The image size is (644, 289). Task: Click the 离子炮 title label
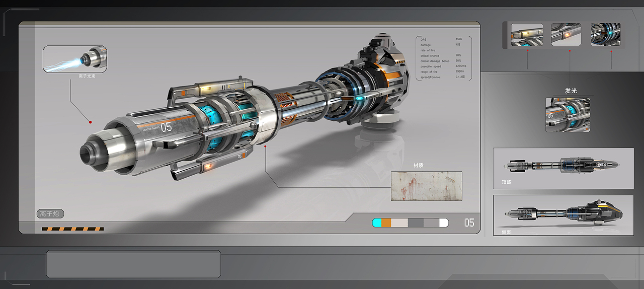(50, 214)
